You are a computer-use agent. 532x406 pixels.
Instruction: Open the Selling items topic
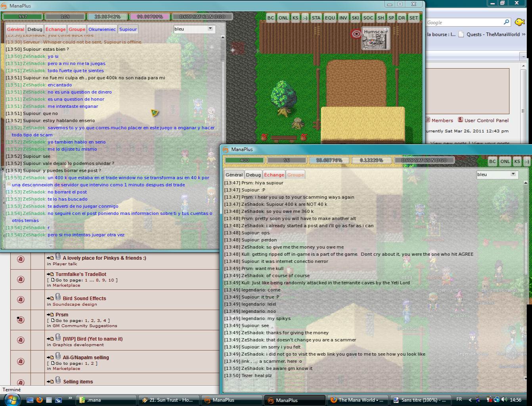[x=78, y=382]
